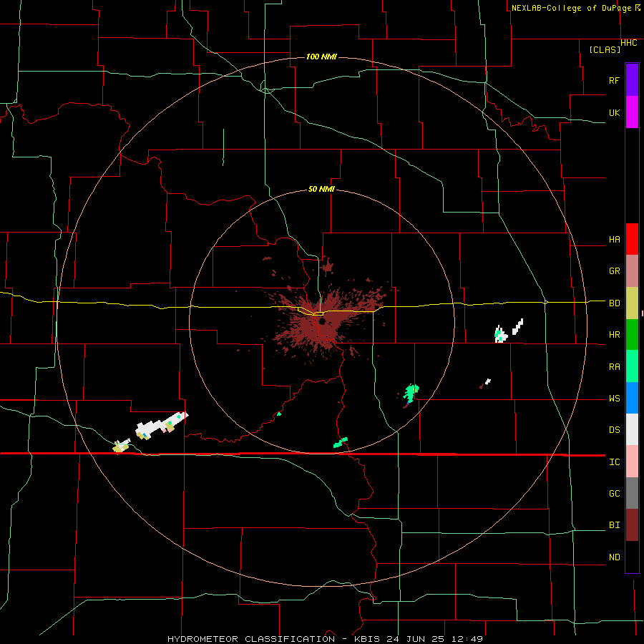Select the GR graupel color swatch
Screen dimensions: 644x644
[632, 271]
